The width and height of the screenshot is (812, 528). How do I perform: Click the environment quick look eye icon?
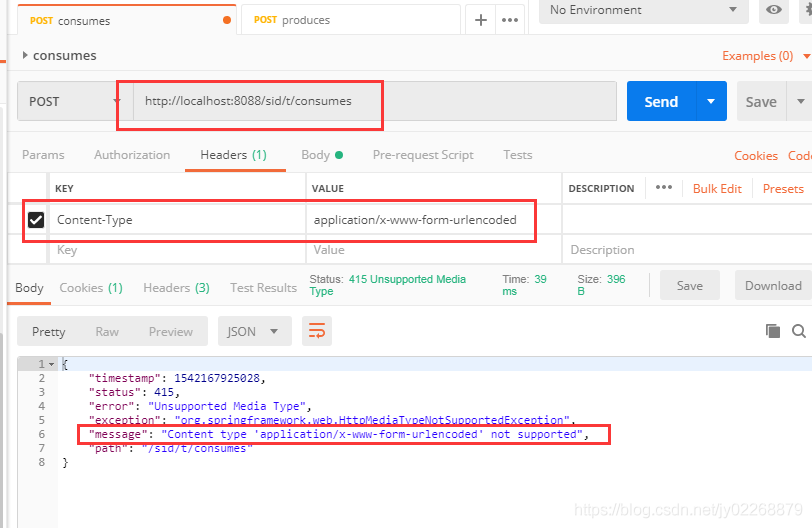click(774, 10)
